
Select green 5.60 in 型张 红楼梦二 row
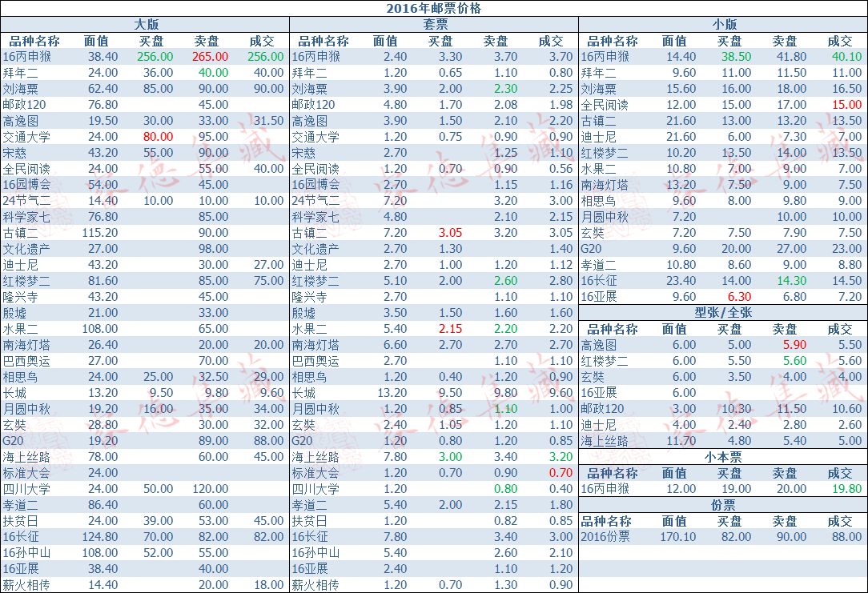tap(795, 361)
